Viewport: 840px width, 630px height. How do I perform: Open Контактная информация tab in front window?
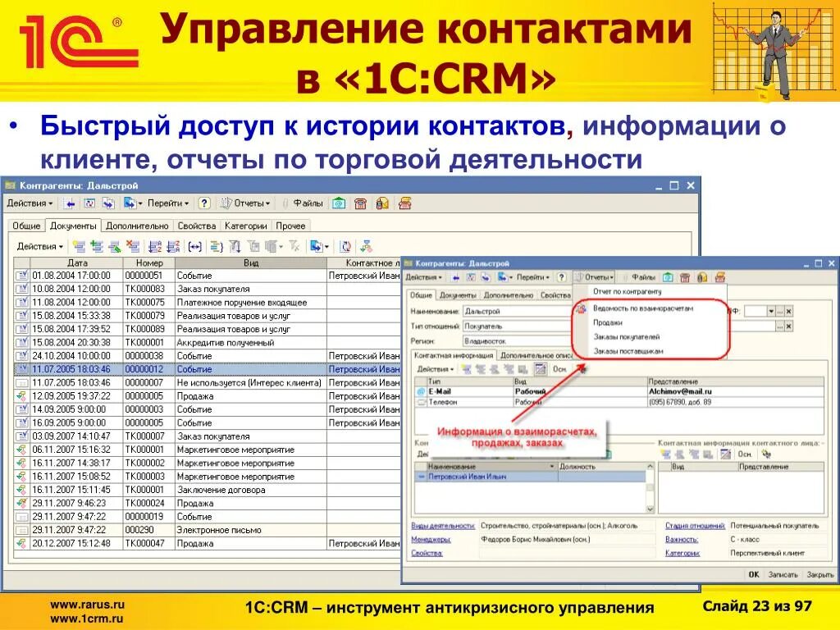pos(453,355)
